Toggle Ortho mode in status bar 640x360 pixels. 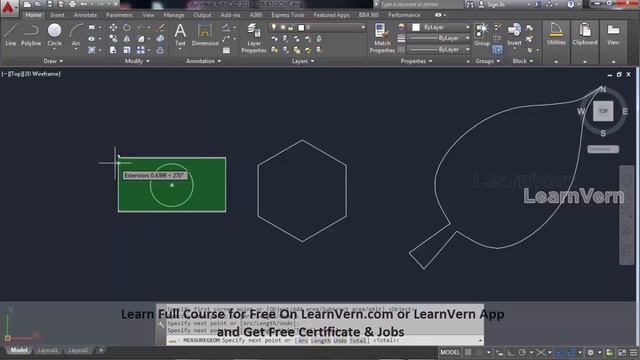pyautogui.click(x=511, y=352)
